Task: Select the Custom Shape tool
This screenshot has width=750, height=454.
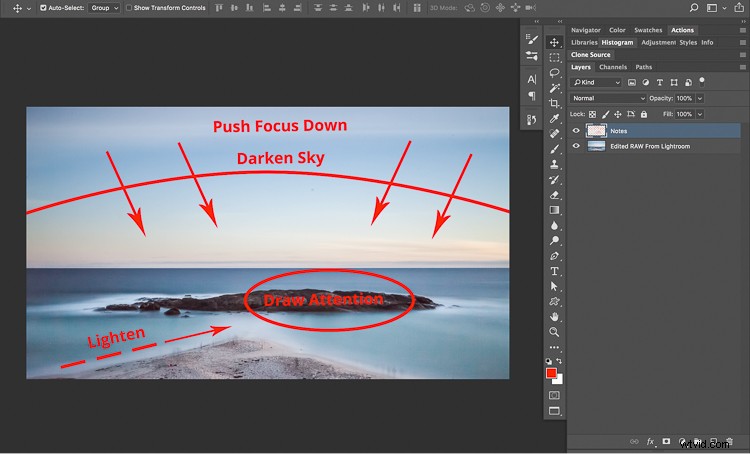Action: tap(554, 301)
